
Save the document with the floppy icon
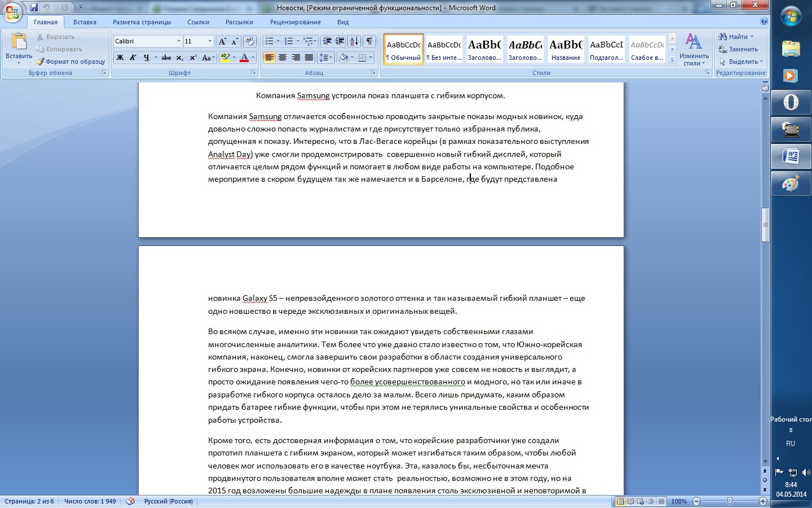coord(34,7)
